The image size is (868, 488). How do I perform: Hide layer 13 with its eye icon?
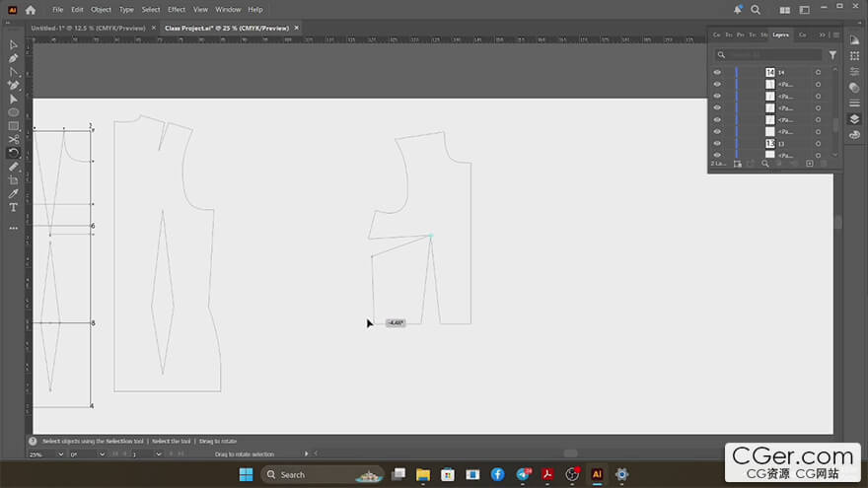[x=717, y=144]
